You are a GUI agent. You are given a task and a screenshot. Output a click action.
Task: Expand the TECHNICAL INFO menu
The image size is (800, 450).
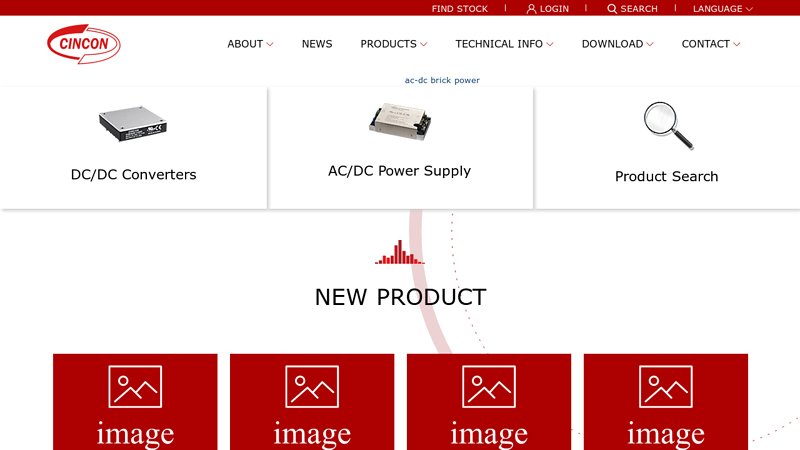point(504,44)
